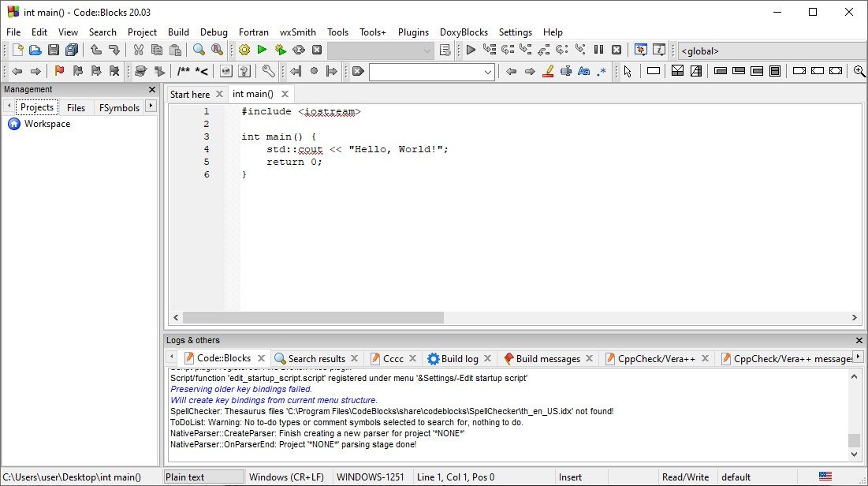Switch to the Files tab in Management
The height and width of the screenshot is (486, 868).
click(x=76, y=107)
